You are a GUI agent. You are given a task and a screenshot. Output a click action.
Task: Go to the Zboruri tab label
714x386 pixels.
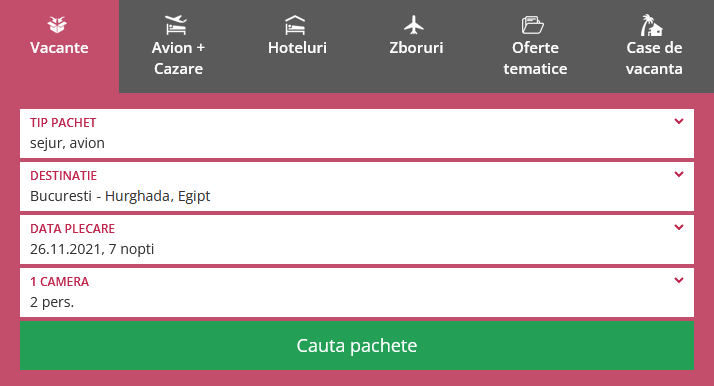pos(416,48)
